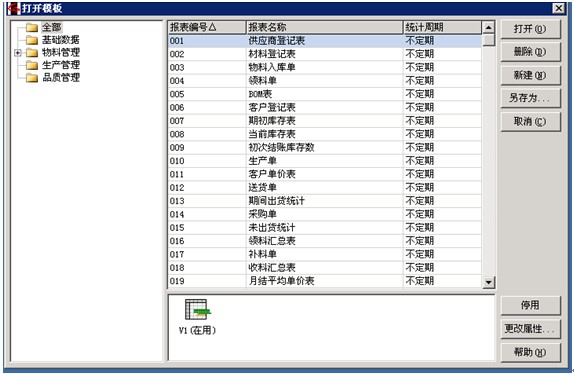Click the 停用 button
The height and width of the screenshot is (374, 574).
[x=530, y=305]
